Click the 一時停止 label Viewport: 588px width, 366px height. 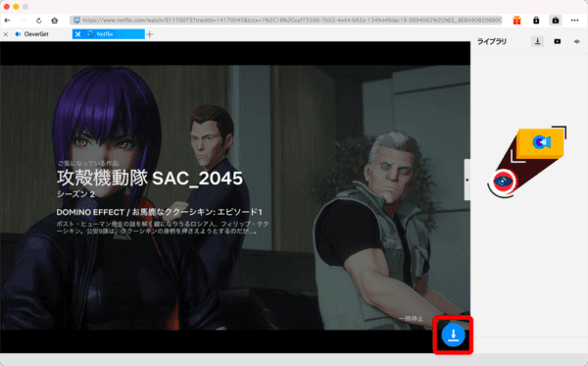tap(411, 318)
